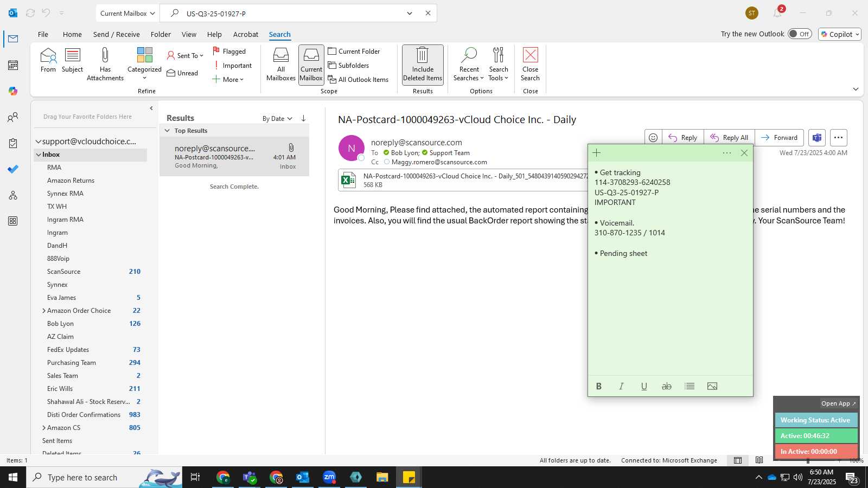
Task: Filter by Has Attachments
Action: pos(105,64)
